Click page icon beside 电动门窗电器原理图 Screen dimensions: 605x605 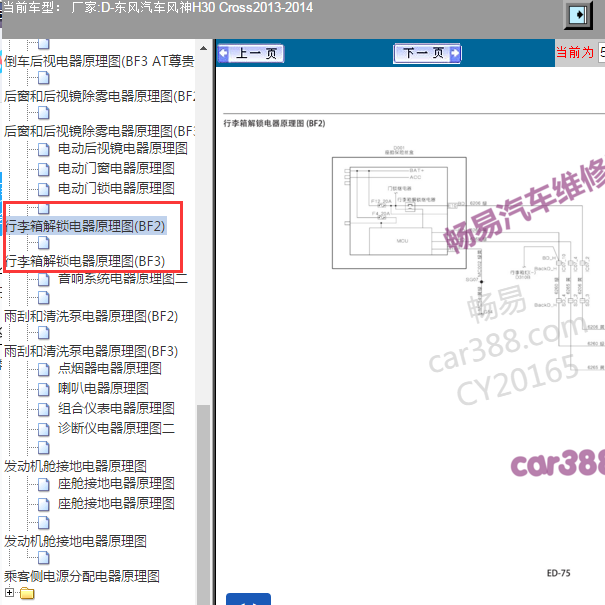[x=44, y=169]
